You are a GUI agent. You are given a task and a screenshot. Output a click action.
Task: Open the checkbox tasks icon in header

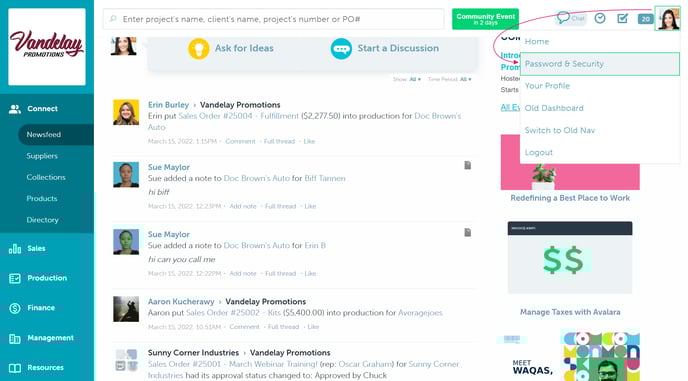coord(622,18)
